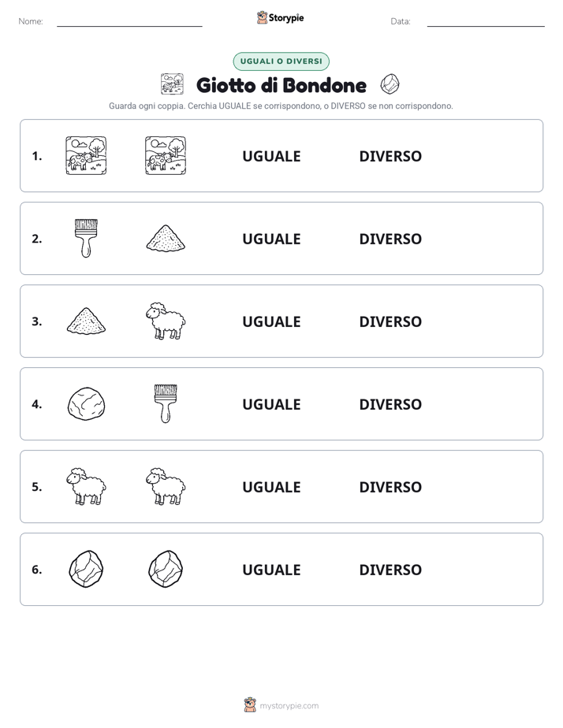Click the UGUALI O DIVERSI badge

281,61
